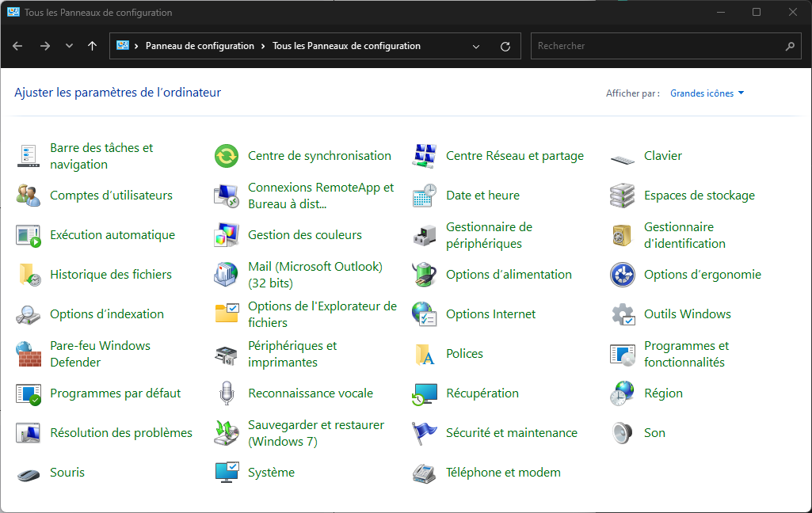
Task: Click the Clavier keyboard icon
Action: 623,159
